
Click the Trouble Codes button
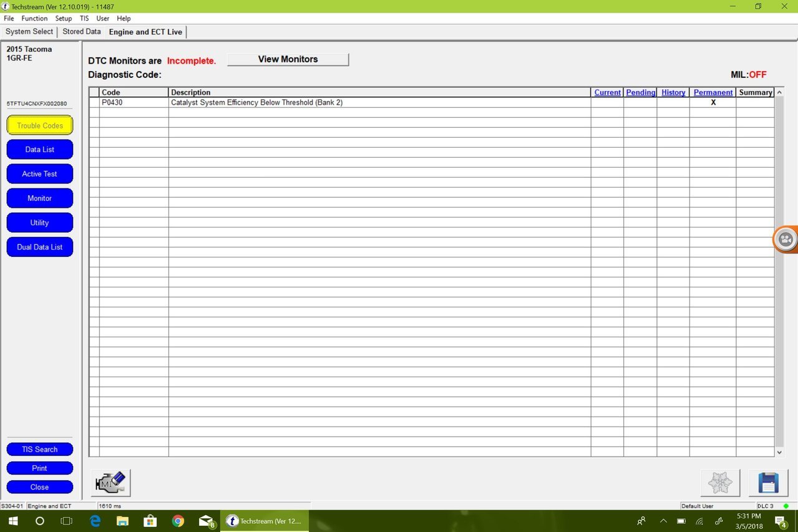40,125
